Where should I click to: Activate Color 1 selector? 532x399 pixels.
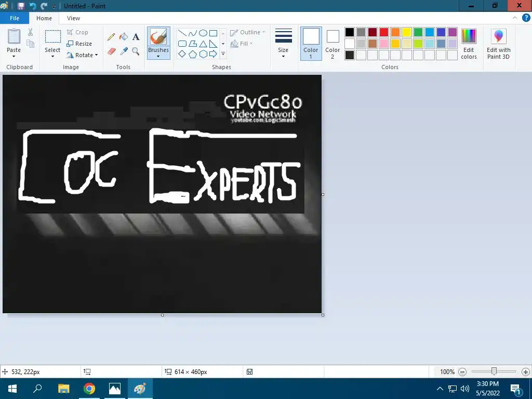coord(311,44)
